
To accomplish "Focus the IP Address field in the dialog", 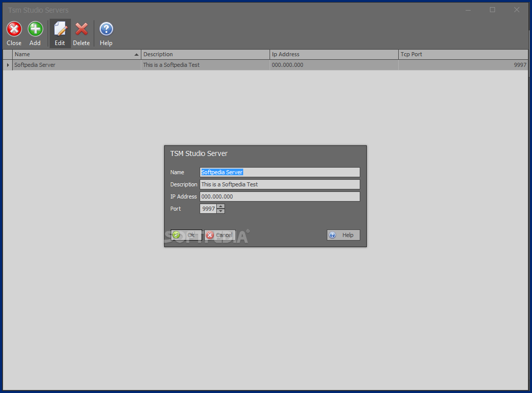I will pos(280,196).
